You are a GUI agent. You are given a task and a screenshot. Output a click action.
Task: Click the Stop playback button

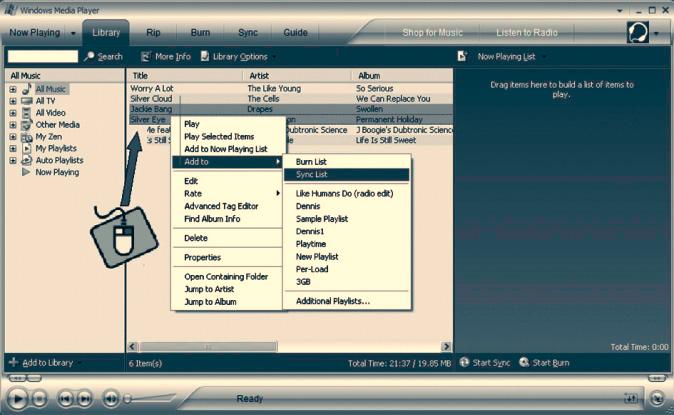tap(39, 399)
